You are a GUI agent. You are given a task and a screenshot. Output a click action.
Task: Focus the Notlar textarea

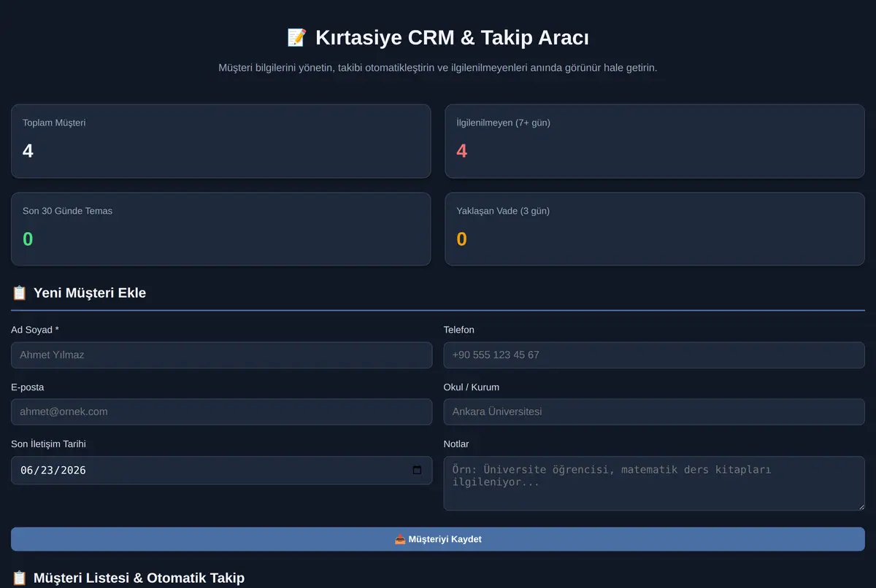654,484
